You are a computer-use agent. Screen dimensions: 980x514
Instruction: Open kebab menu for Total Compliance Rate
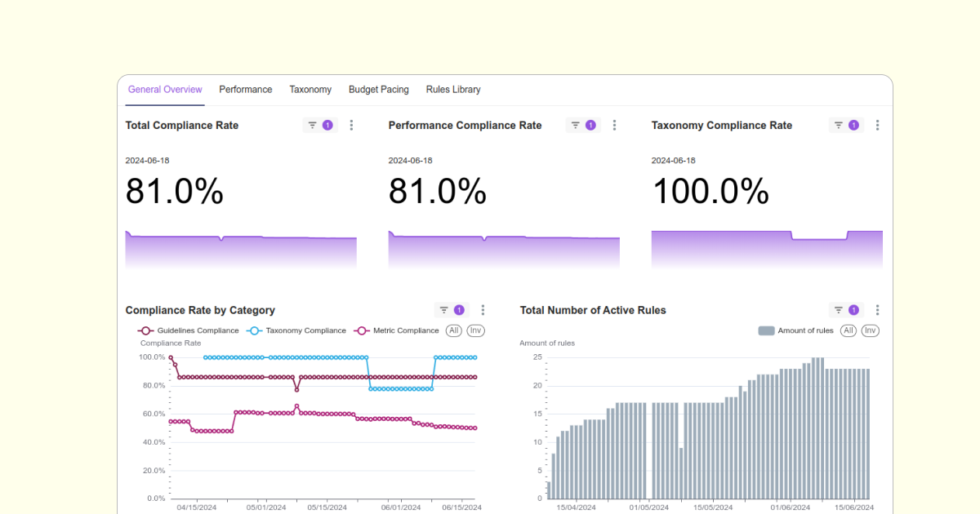(352, 126)
